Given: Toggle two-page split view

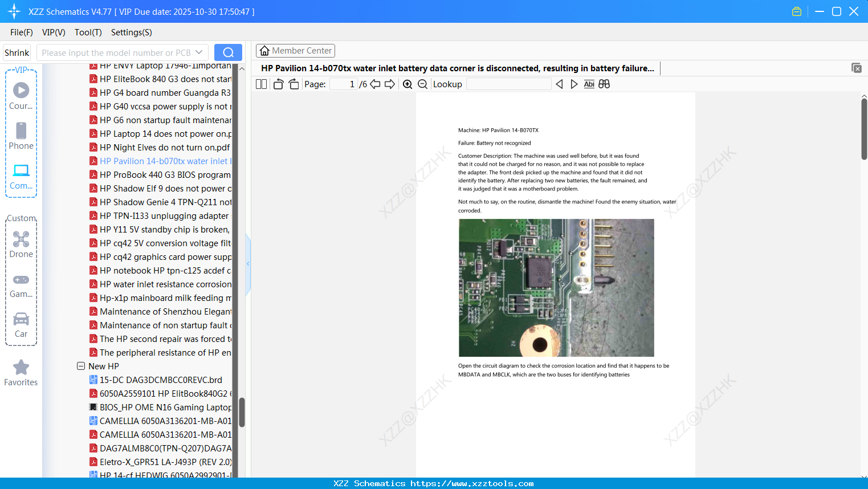Looking at the screenshot, I should [261, 84].
